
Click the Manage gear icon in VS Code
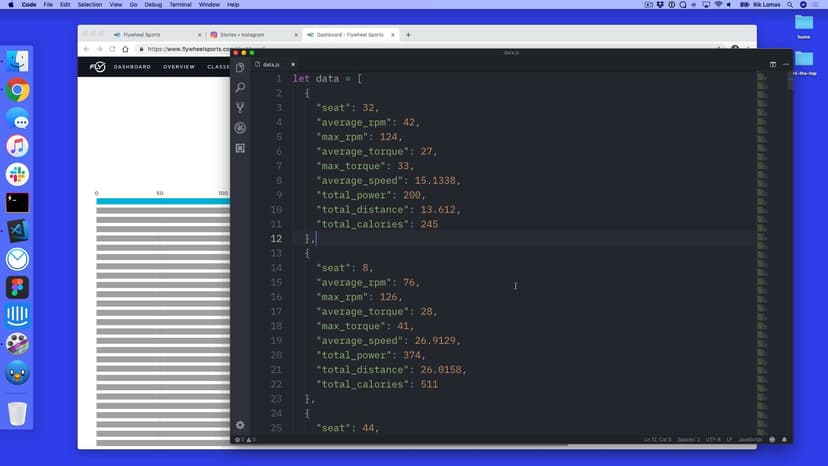point(240,425)
